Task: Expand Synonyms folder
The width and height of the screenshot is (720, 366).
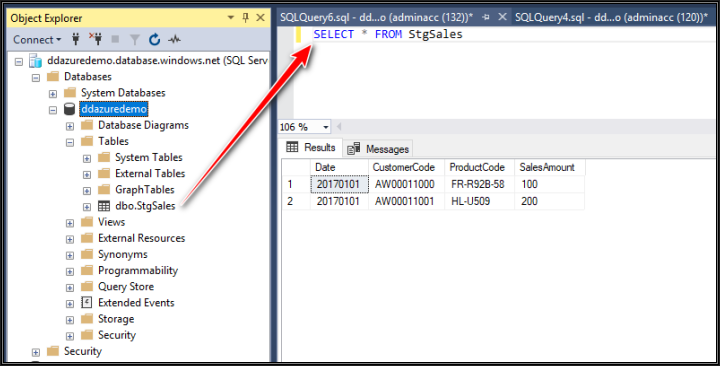Action: (70, 255)
